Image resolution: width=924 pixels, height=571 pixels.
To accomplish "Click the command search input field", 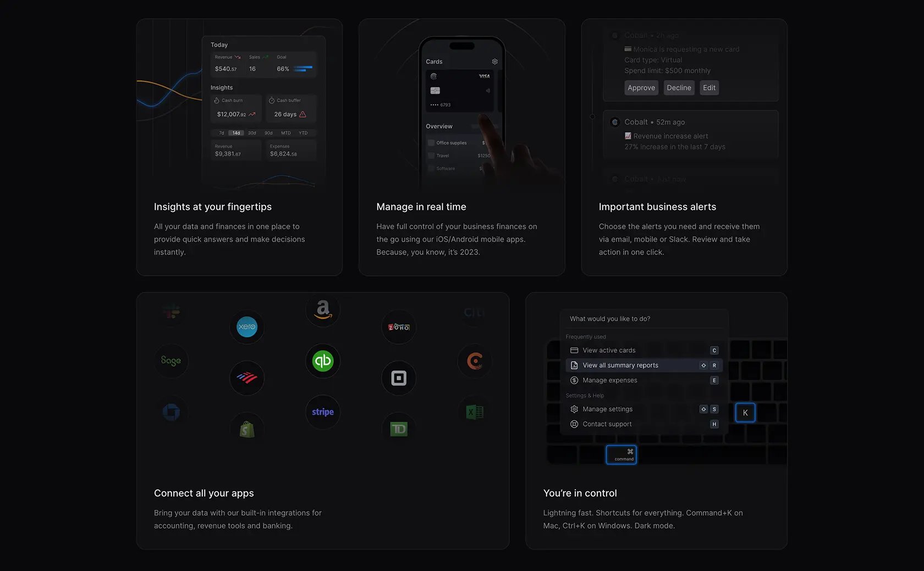I will click(x=644, y=319).
